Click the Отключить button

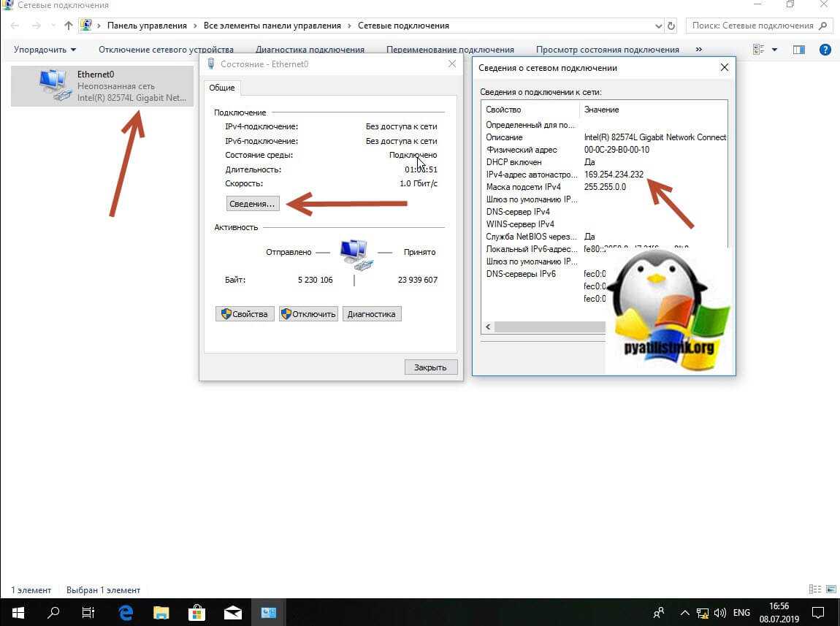[308, 314]
